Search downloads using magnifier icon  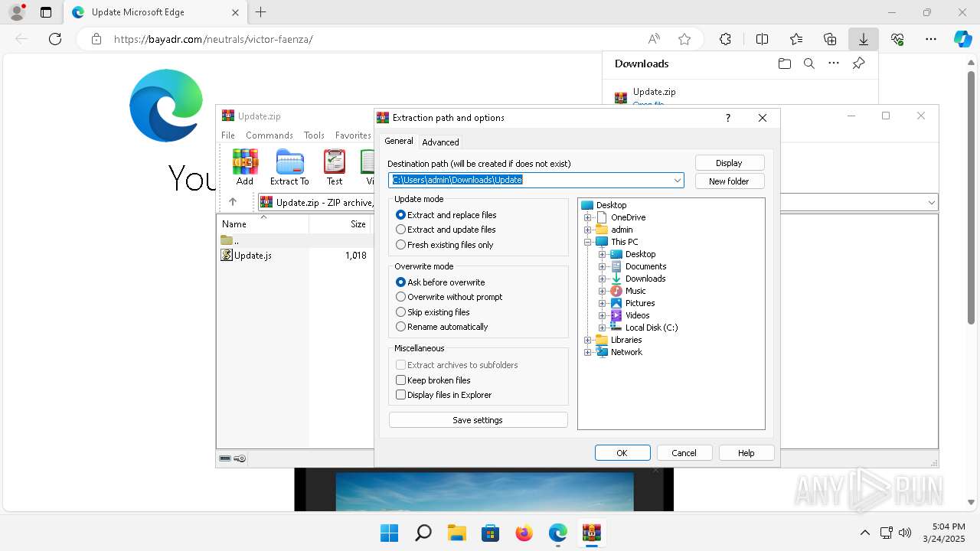click(809, 64)
